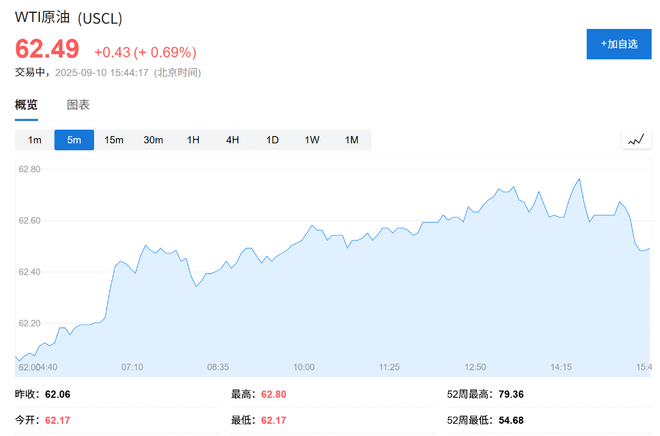Click the 10:00 time axis label
The image size is (660, 436).
[303, 367]
